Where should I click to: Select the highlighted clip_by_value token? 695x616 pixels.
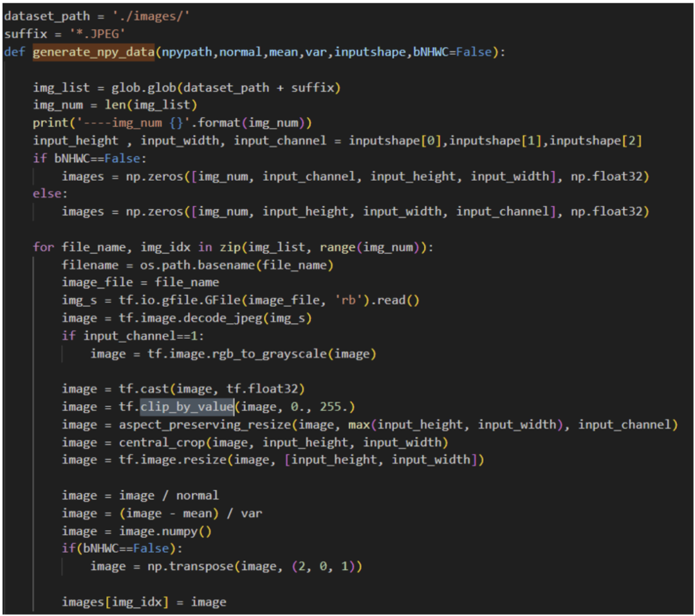[x=185, y=406]
